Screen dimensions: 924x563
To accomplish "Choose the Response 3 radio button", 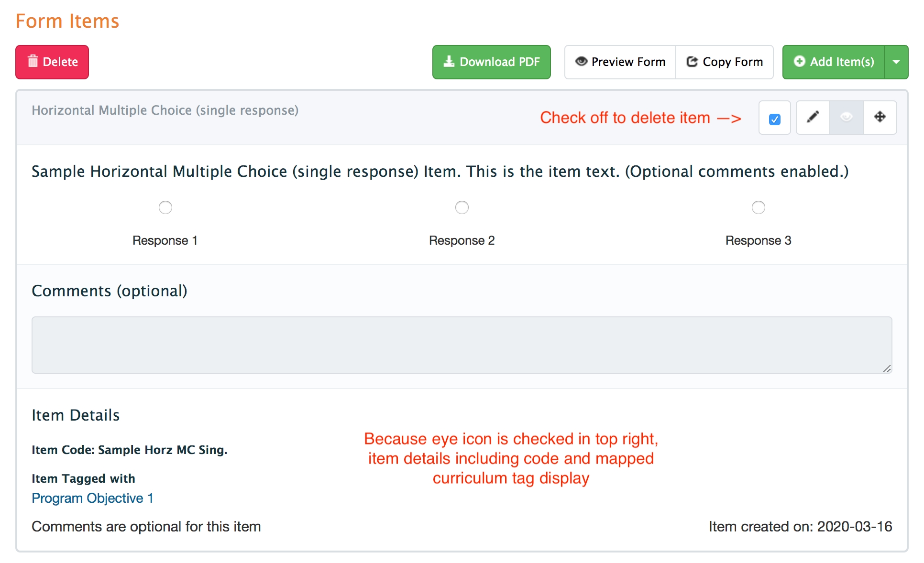I will pos(759,207).
